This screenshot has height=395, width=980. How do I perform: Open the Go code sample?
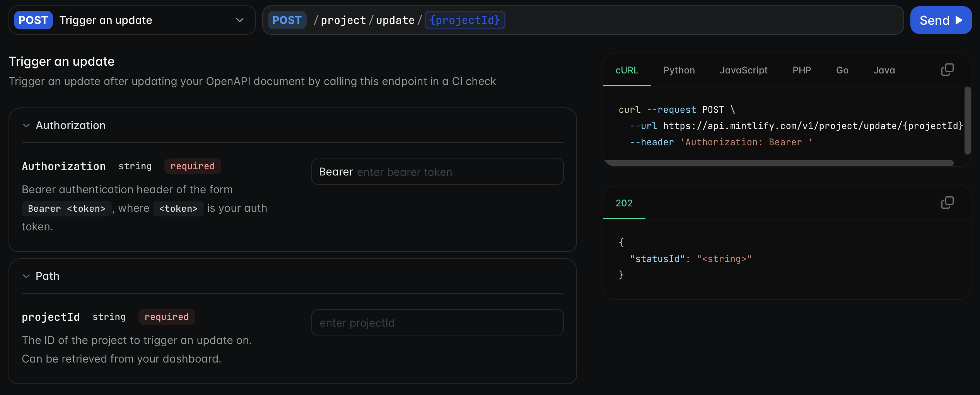click(842, 70)
